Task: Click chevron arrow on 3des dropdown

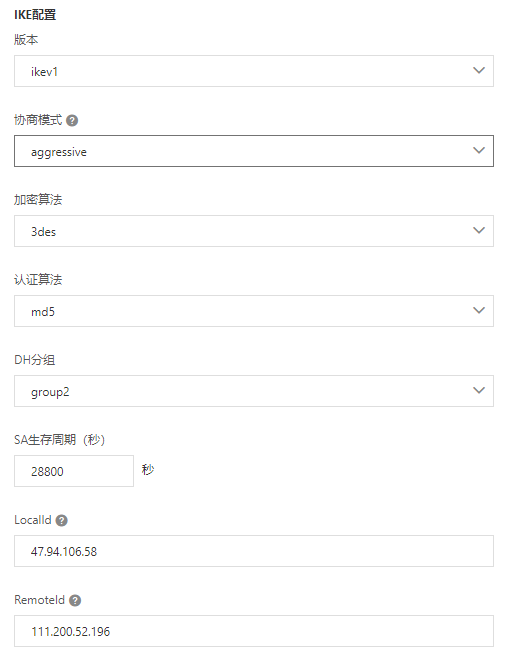Action: click(479, 230)
